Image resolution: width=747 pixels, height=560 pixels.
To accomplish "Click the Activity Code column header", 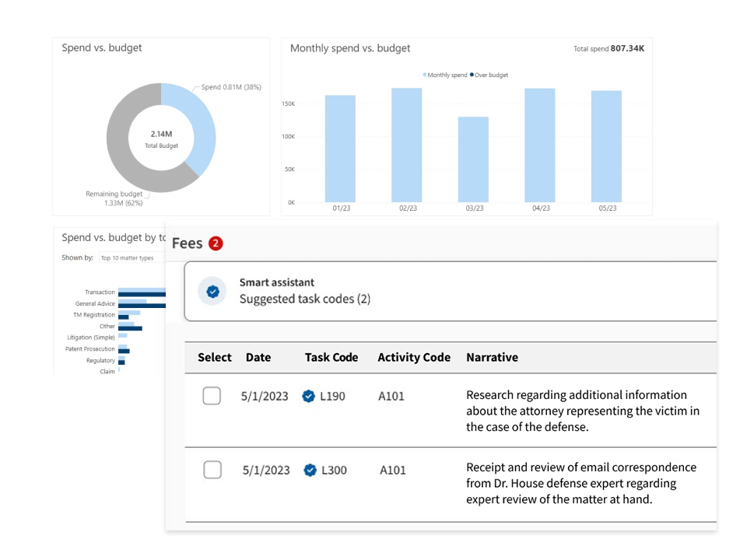I will point(414,358).
